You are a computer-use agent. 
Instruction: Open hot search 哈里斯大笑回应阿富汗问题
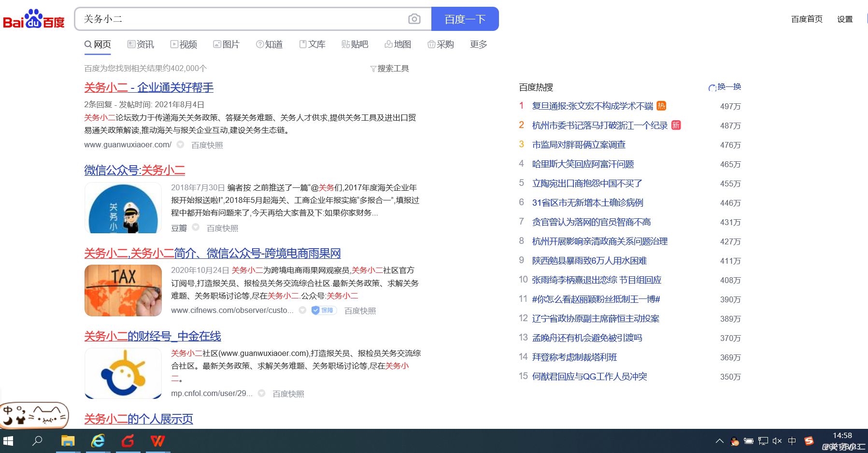(583, 164)
